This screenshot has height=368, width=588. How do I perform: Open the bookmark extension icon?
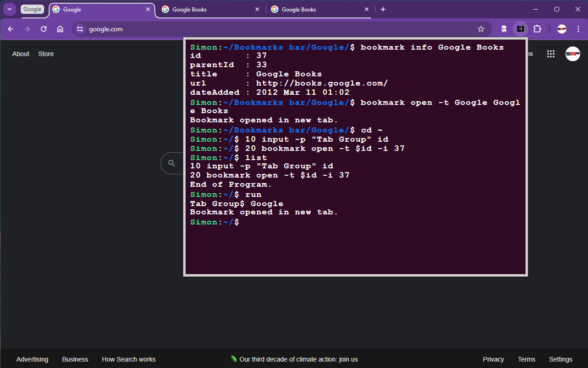(504, 29)
